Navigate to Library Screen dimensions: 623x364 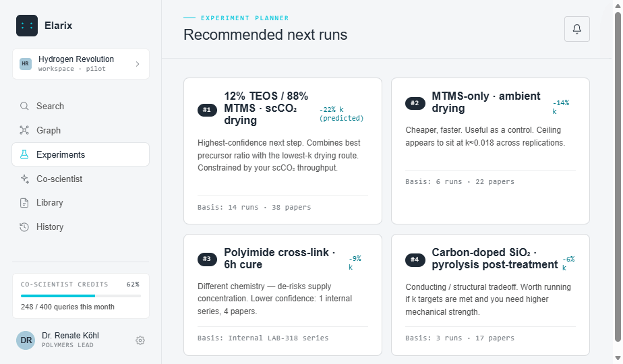[x=81, y=203]
